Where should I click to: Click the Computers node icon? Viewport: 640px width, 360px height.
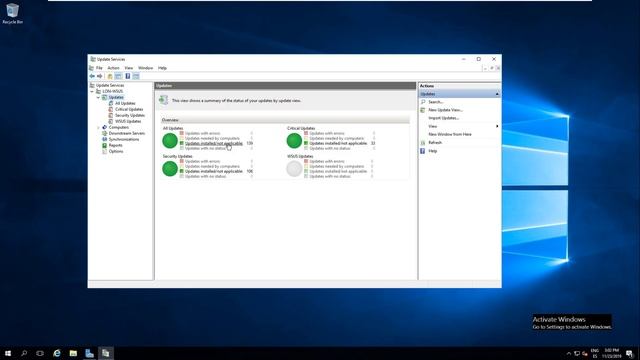click(x=104, y=127)
